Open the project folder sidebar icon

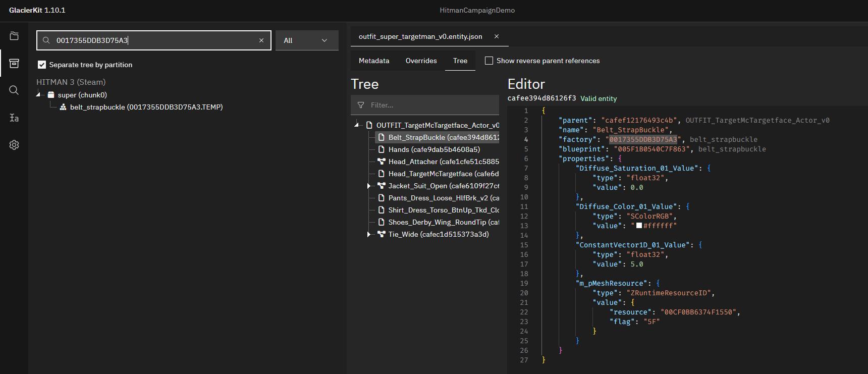pos(14,36)
